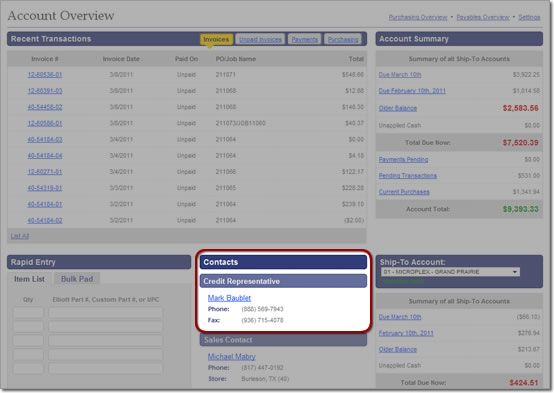Click the February 10th, 2011 link showing $276.94
The width and height of the screenshot is (554, 393).
tap(406, 333)
